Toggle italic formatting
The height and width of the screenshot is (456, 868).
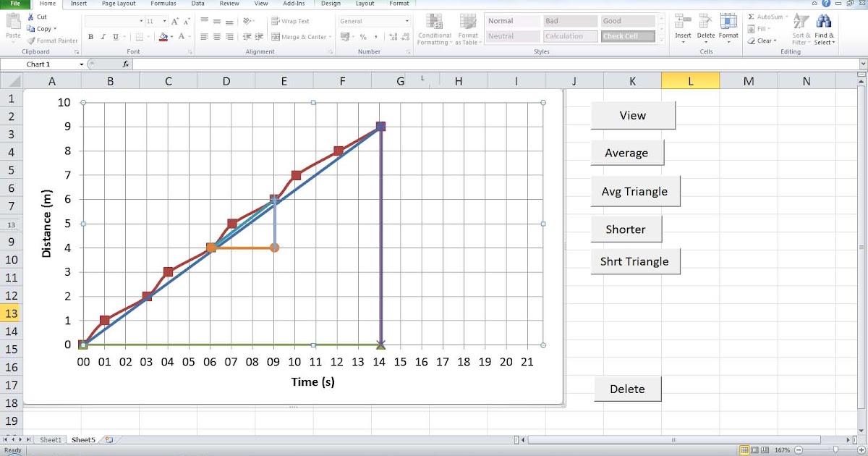click(x=103, y=35)
